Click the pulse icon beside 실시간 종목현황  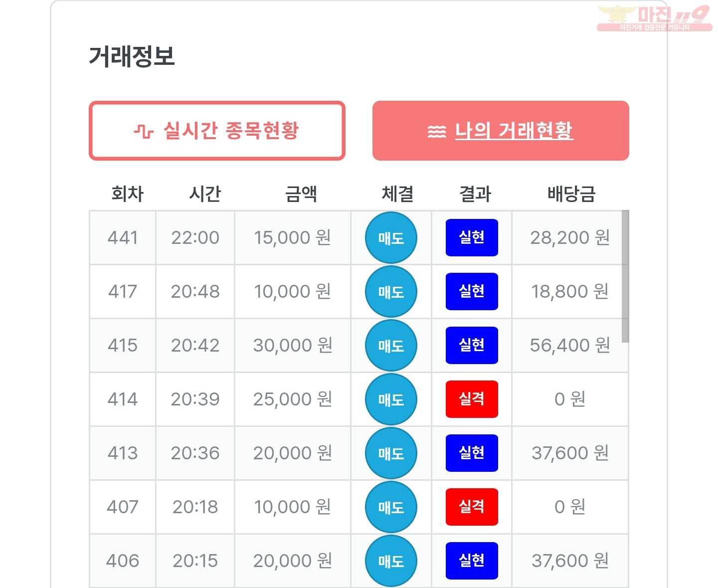[x=143, y=132]
